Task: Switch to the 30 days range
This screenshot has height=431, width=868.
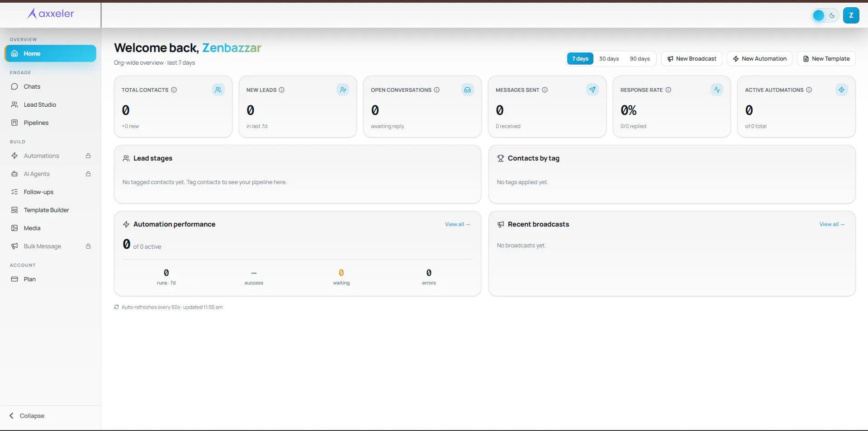Action: 609,59
